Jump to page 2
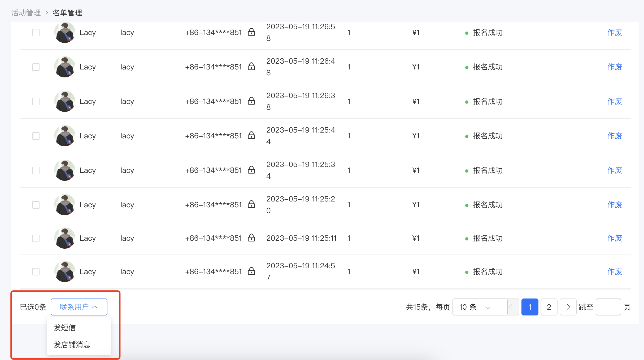The image size is (644, 360). coord(549,307)
